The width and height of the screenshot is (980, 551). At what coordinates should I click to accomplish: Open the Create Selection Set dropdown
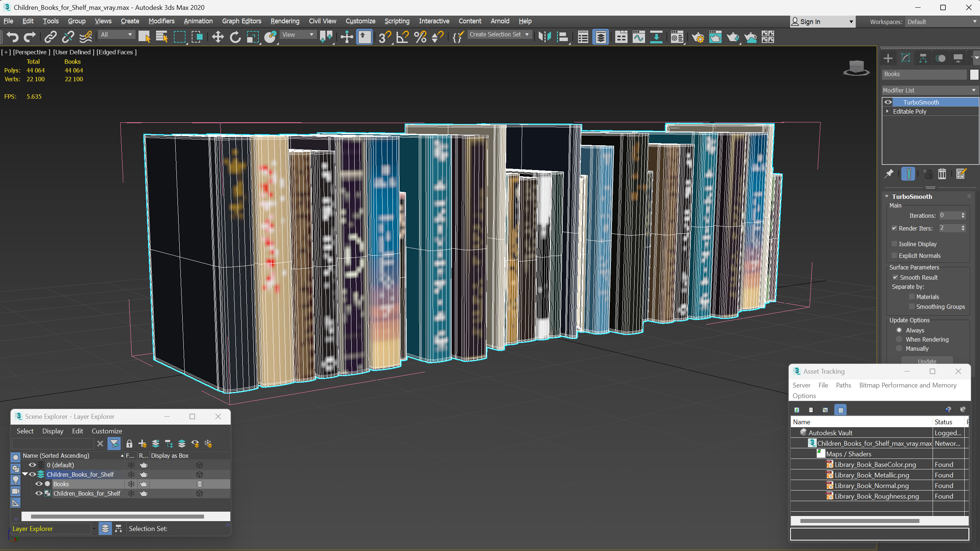tap(499, 35)
